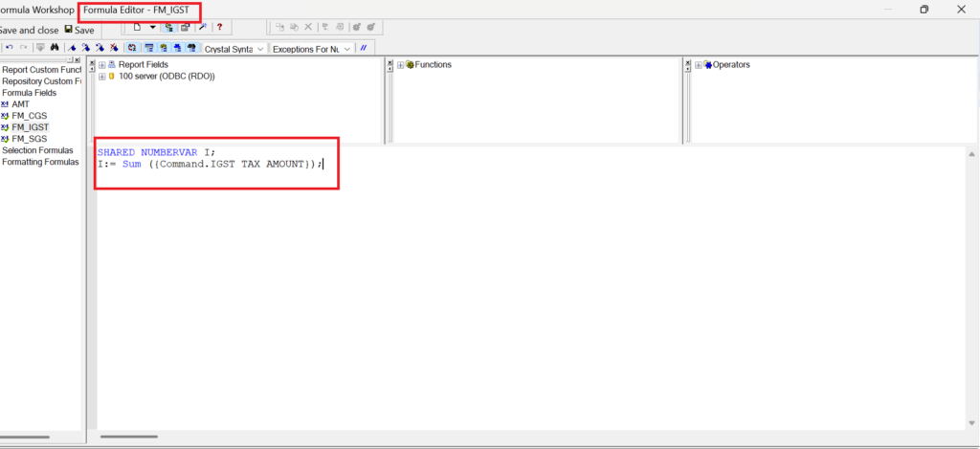Click the Toggle Bookmark icon
Viewport: 980px width, 449px height.
tap(72, 47)
